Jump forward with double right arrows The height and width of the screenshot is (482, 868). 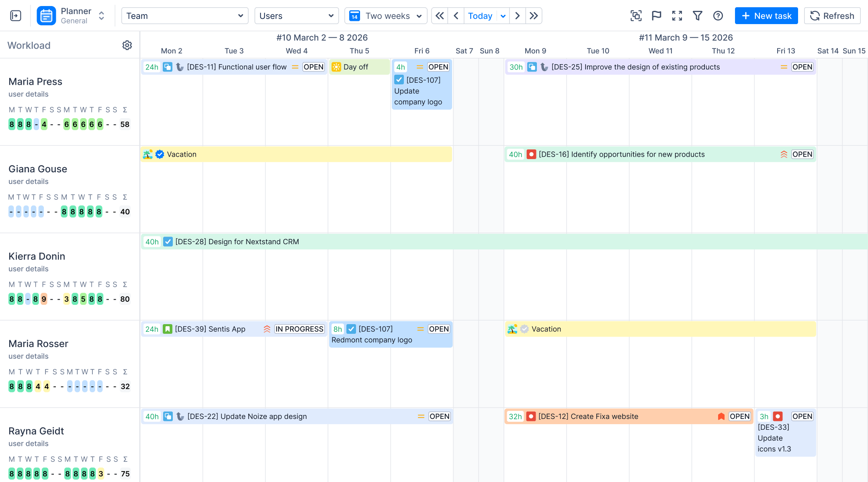[x=534, y=16]
